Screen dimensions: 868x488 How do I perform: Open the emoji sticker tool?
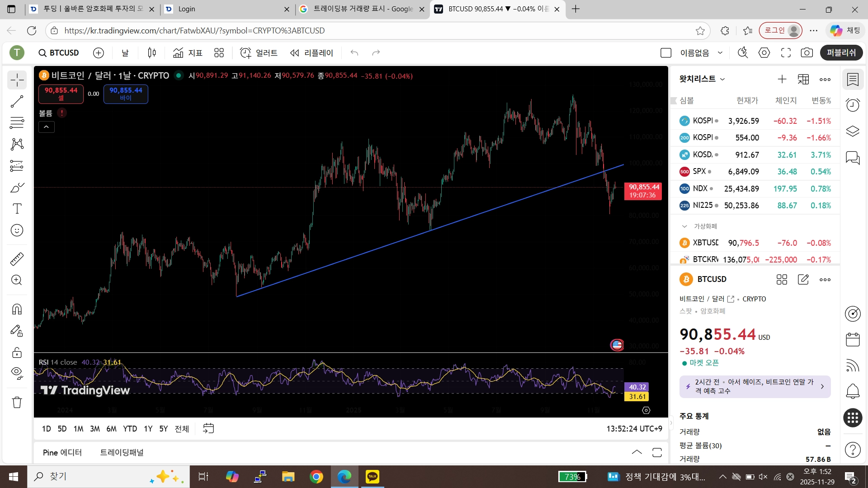(x=17, y=230)
